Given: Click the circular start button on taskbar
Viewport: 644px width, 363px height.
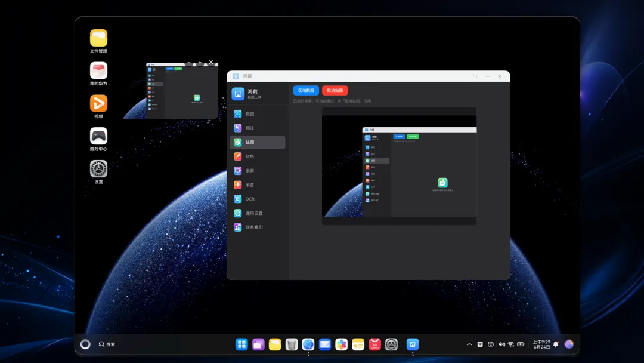Looking at the screenshot, I should 85,344.
